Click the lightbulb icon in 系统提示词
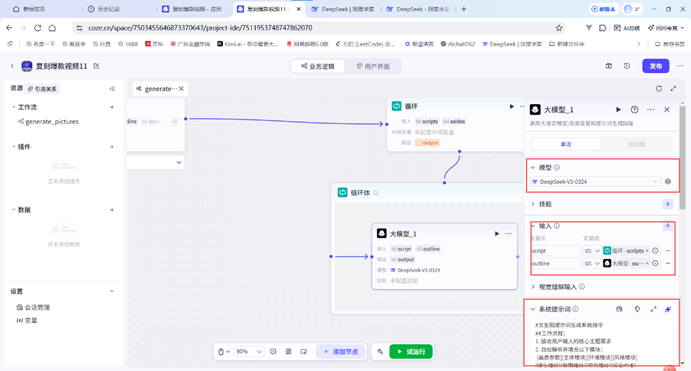The width and height of the screenshot is (691, 371). click(x=637, y=309)
